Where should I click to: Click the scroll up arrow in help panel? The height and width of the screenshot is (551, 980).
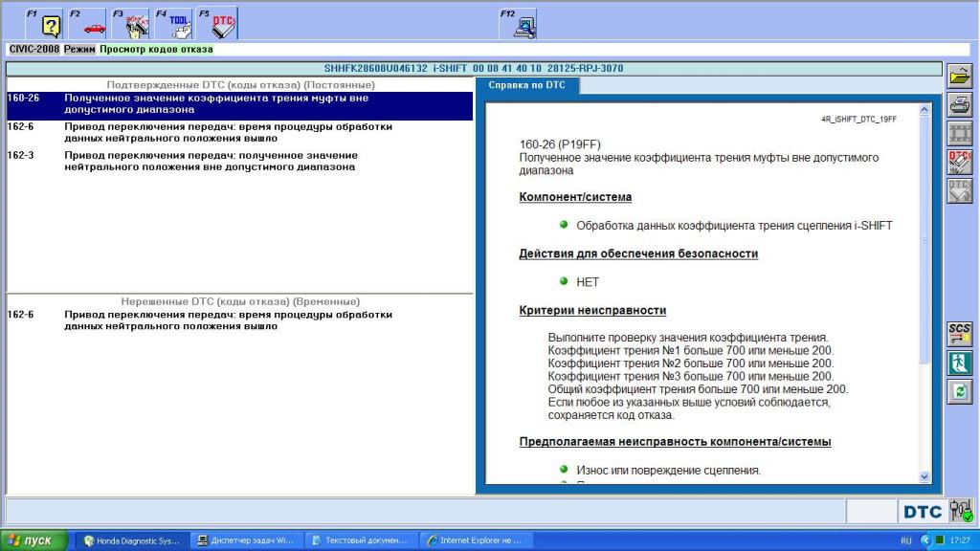[924, 110]
